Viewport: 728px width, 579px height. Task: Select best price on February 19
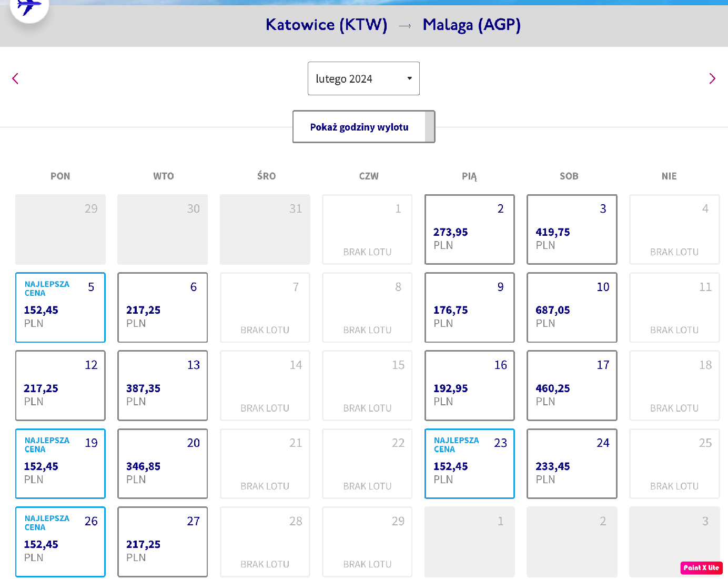point(60,464)
